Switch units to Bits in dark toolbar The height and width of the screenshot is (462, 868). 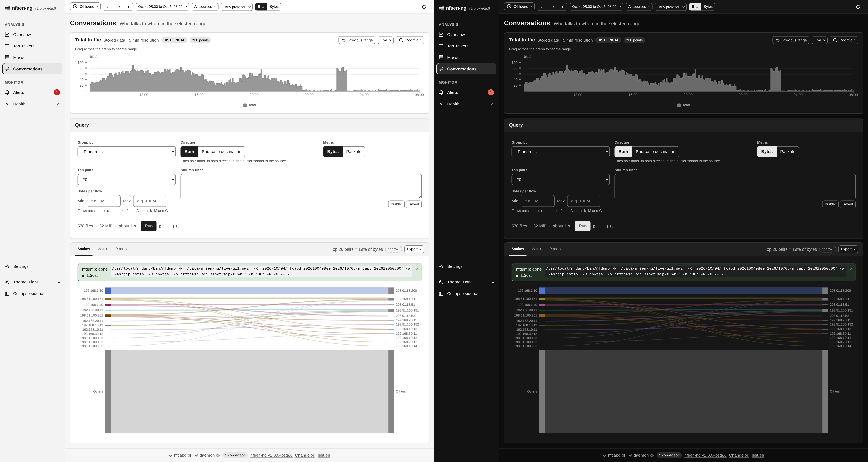click(695, 7)
